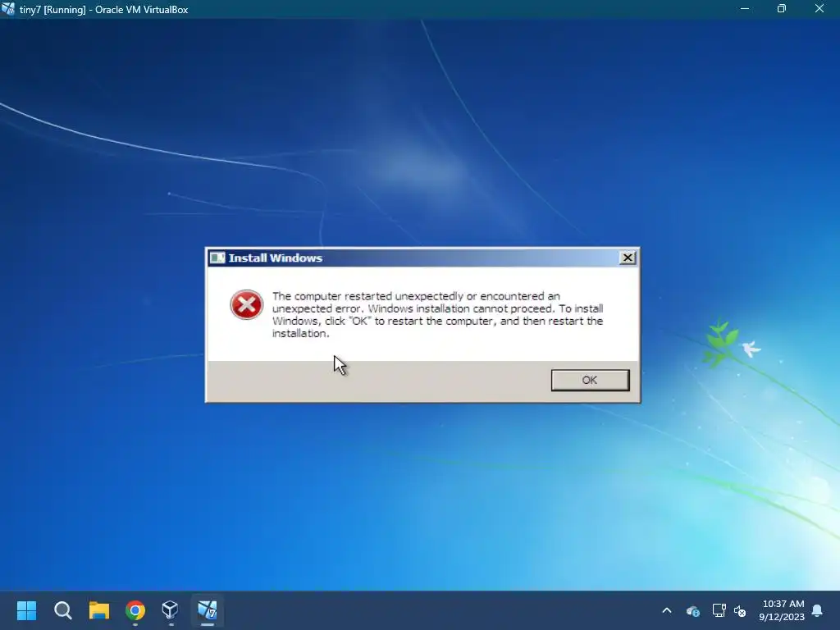Click the VirtualBox icon in the title bar
840x630 pixels.
click(x=8, y=9)
